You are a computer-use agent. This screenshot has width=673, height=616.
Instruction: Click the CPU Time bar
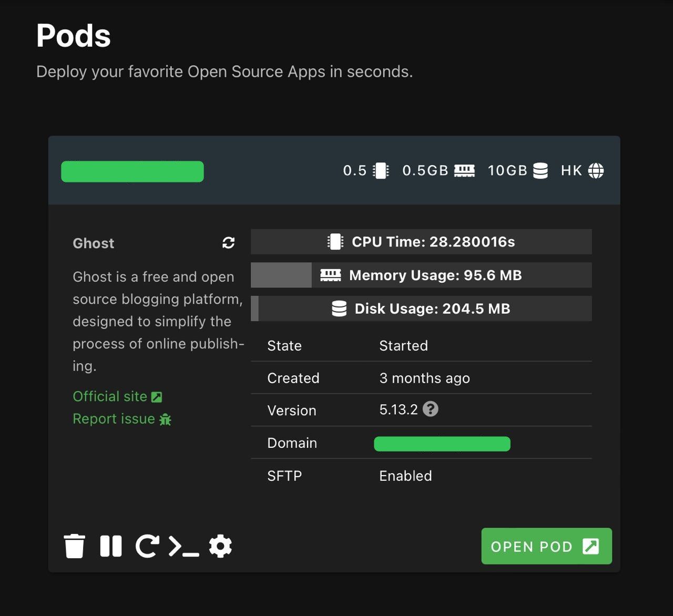tap(421, 242)
